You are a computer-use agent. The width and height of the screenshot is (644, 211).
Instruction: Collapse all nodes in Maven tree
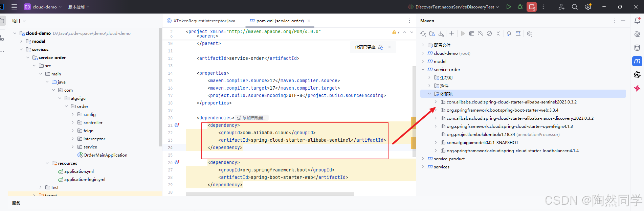click(498, 33)
